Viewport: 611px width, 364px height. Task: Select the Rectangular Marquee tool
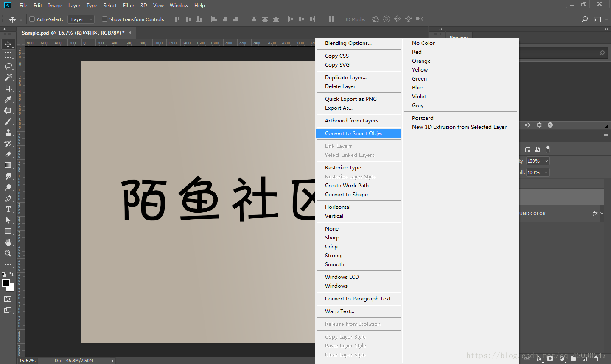[8, 55]
